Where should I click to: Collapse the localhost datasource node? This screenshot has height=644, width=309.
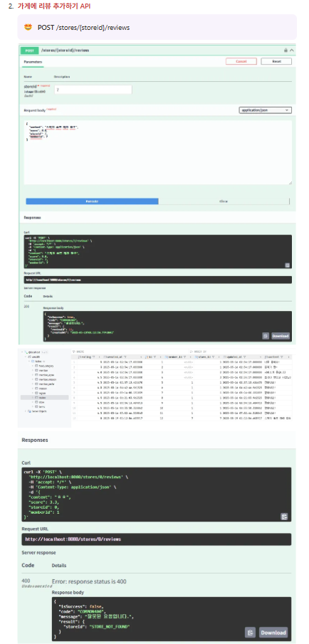pos(21,352)
